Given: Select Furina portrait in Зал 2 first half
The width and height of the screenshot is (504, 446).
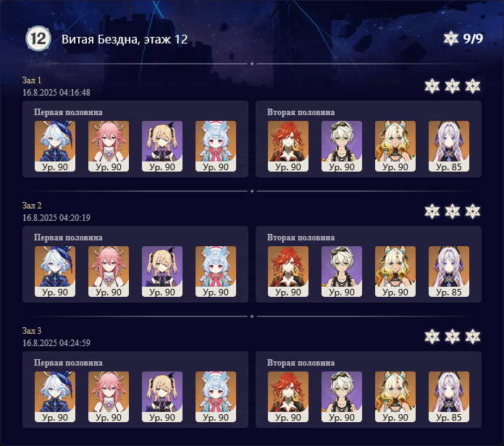Looking at the screenshot, I should 55,272.
